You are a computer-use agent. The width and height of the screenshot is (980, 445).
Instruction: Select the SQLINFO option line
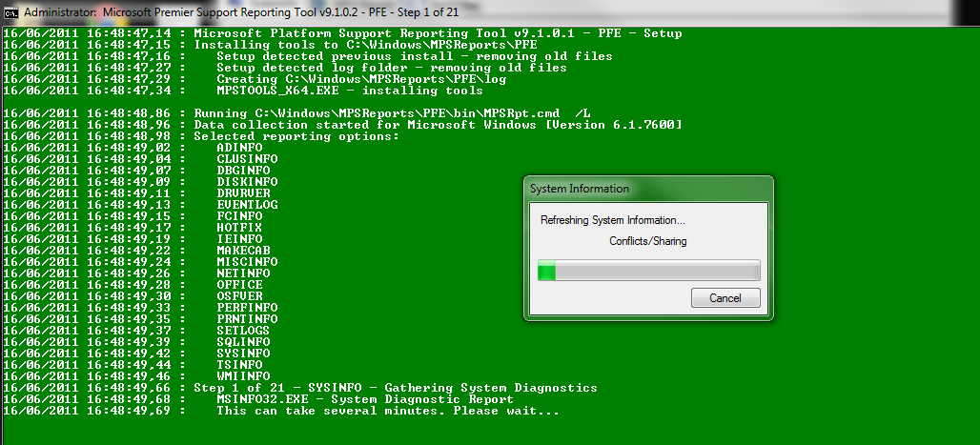pyautogui.click(x=136, y=342)
